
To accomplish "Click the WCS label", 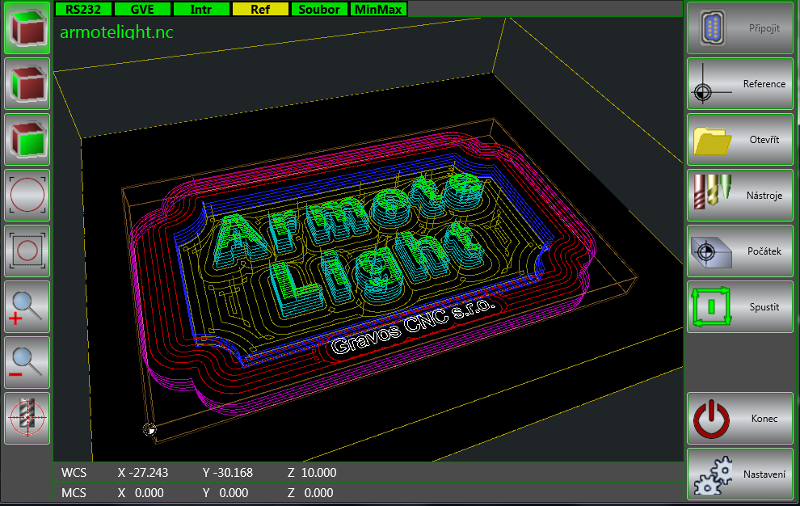I will 74,473.
